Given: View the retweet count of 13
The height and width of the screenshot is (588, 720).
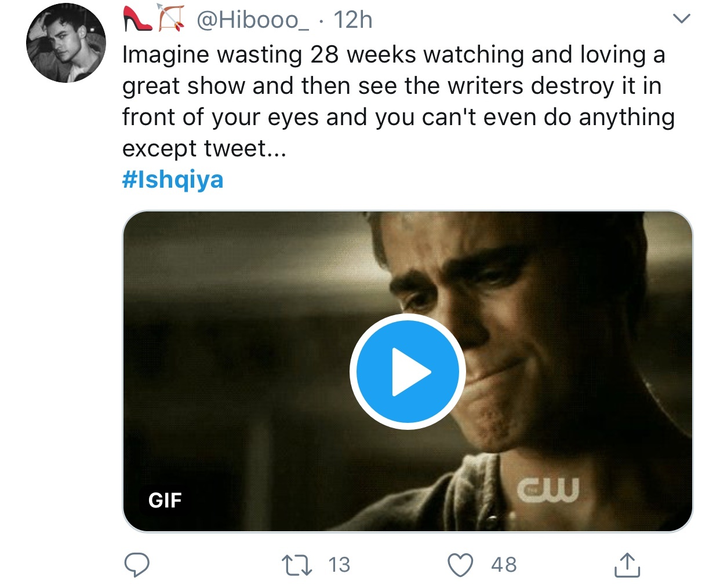Looking at the screenshot, I should pos(339,565).
